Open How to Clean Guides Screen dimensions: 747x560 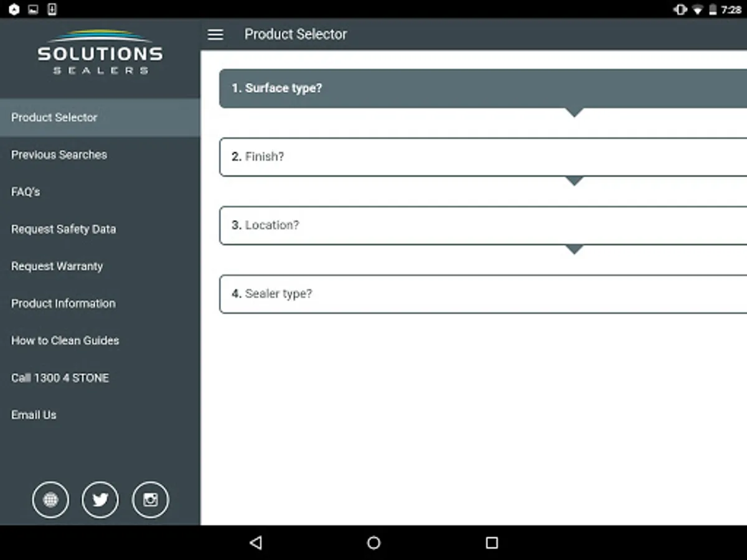coord(100,340)
